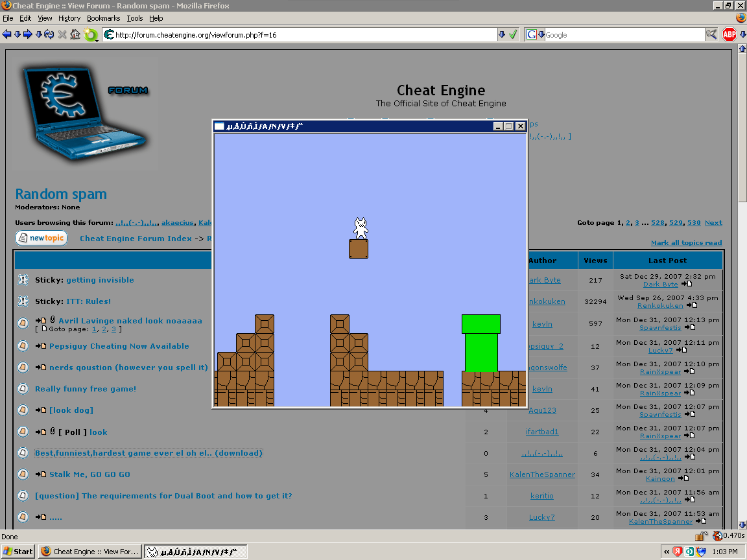Viewport: 747px width, 560px height.
Task: Open Really funny free game! topic
Action: click(86, 389)
